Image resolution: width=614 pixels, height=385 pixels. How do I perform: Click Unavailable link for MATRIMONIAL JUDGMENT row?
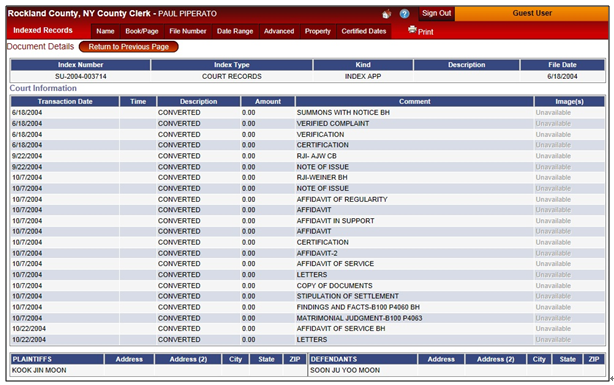tap(553, 318)
